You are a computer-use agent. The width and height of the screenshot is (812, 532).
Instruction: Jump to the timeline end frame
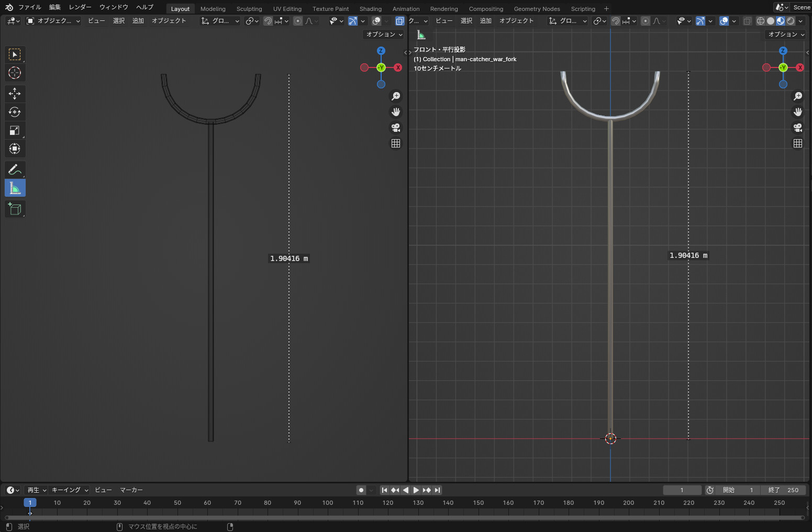point(437,490)
